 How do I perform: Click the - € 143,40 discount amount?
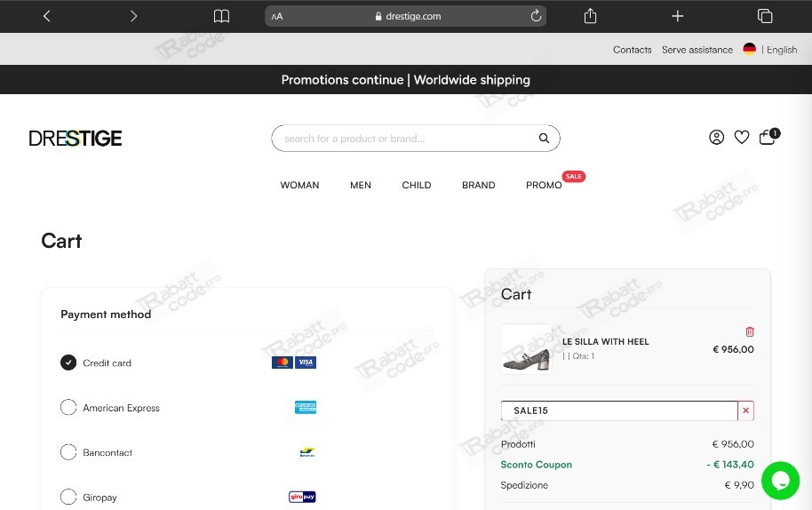point(730,465)
